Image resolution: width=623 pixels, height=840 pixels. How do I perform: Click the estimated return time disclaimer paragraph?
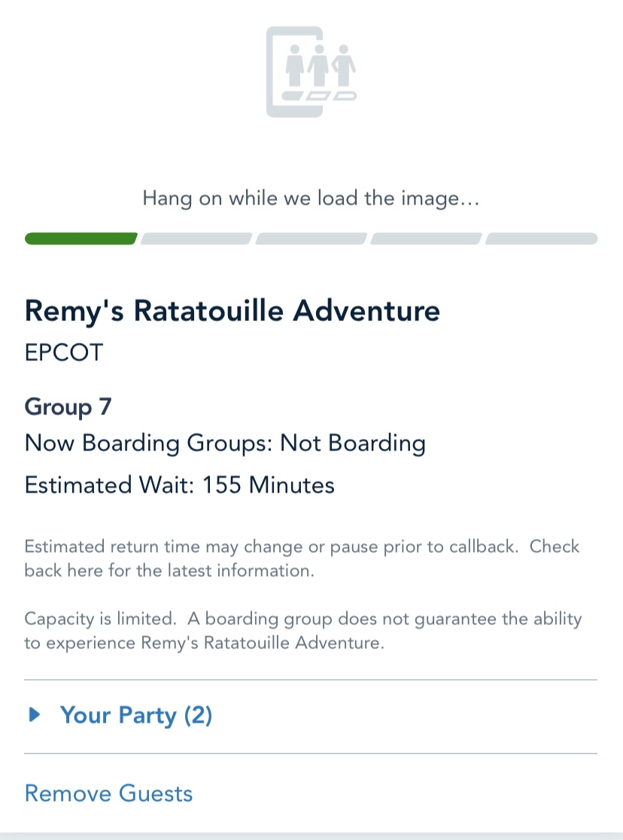pos(302,558)
